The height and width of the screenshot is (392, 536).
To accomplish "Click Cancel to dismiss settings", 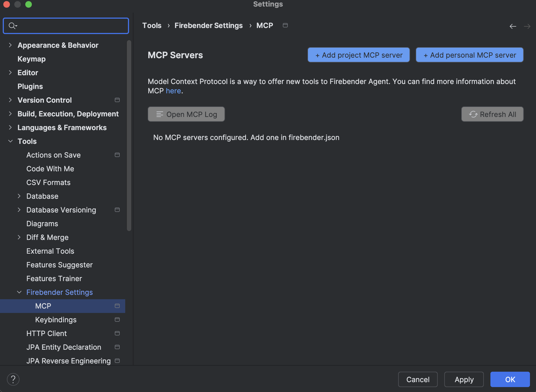I will [418, 379].
